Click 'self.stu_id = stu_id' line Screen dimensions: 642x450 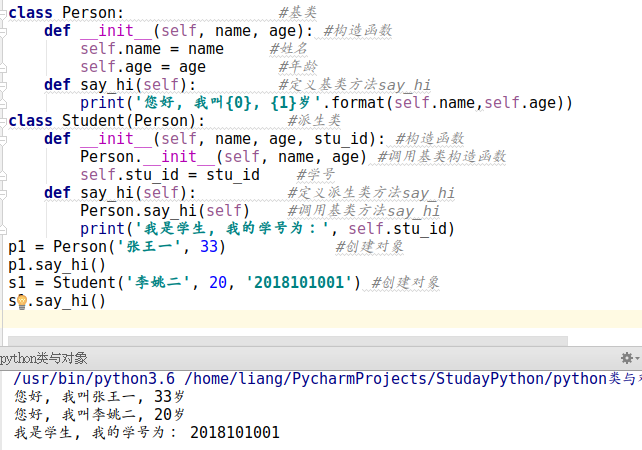point(170,175)
